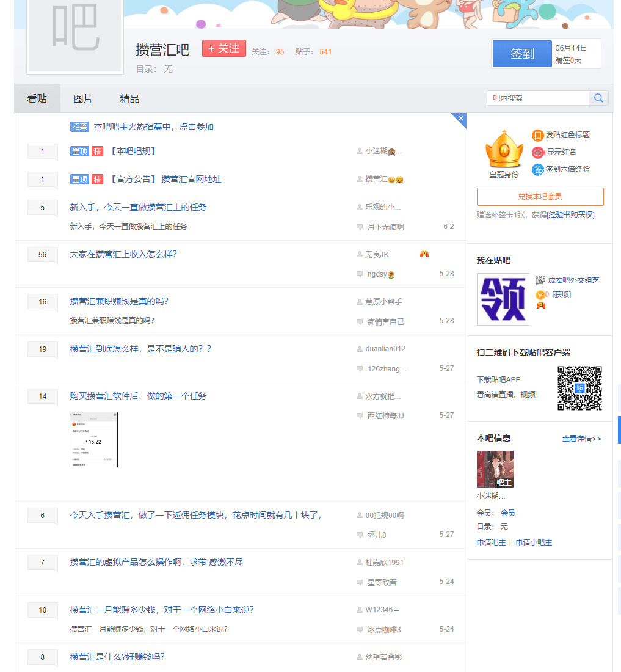
Task: Open the 精品 tab
Action: [129, 98]
